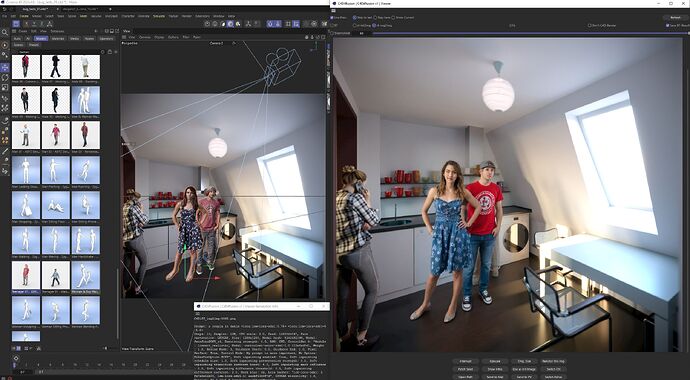Switch to the Models tab in asset browser

click(x=41, y=39)
